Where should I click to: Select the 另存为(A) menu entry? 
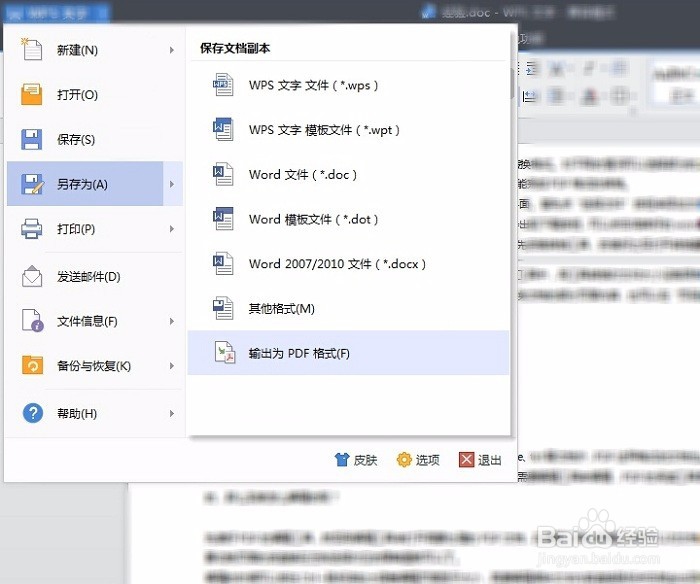[95, 184]
